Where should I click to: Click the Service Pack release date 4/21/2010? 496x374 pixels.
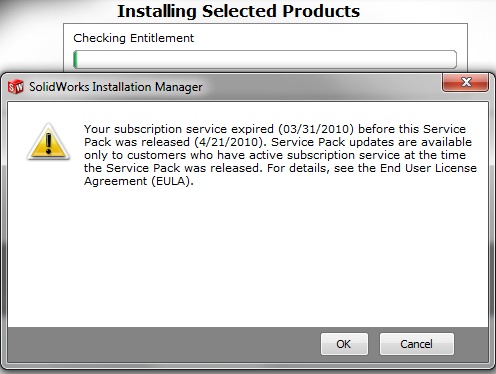[228, 142]
